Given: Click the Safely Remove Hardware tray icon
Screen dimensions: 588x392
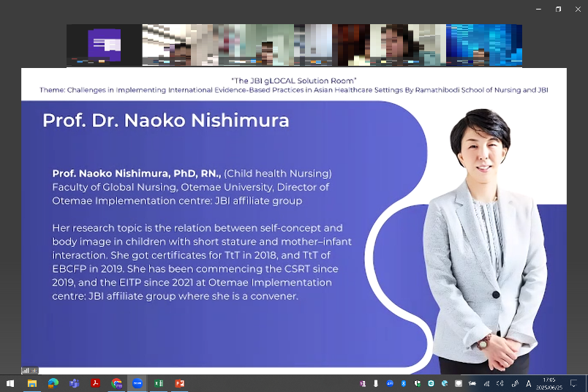Looking at the screenshot, I should coord(376,383).
